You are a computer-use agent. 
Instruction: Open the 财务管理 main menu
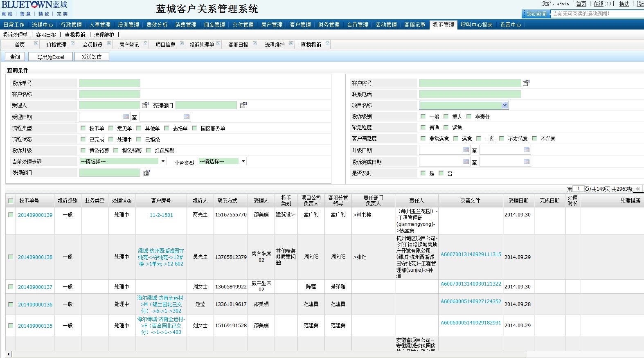[x=329, y=25]
